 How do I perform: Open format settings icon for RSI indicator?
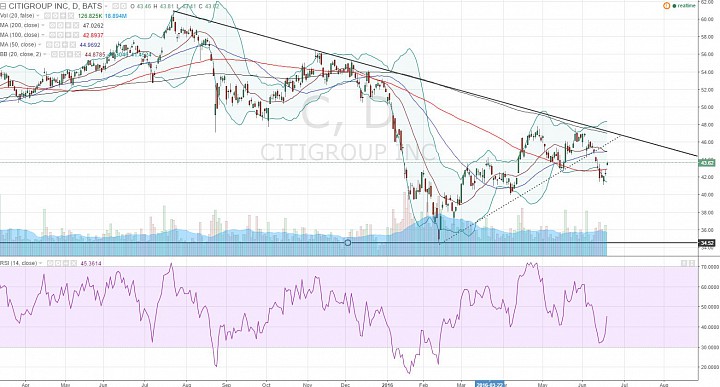[x=58, y=263]
